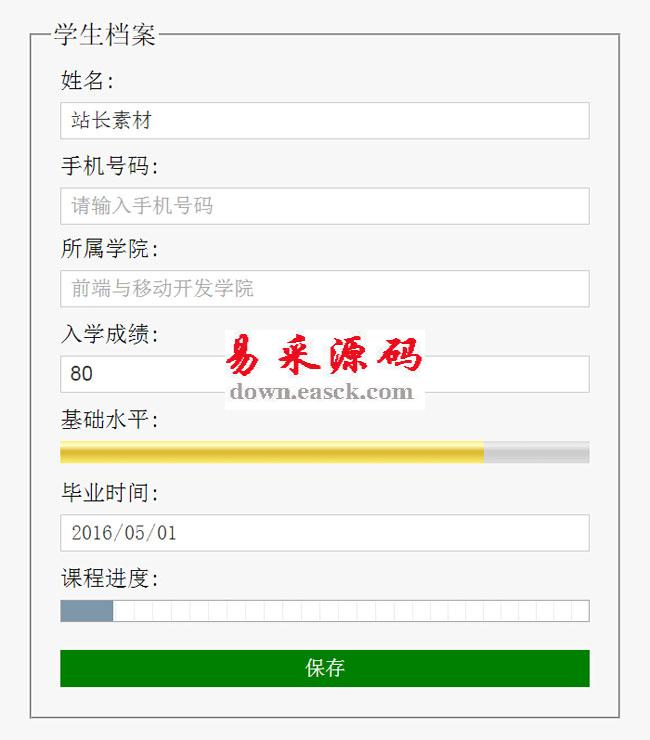Viewport: 650px width, 740px height.
Task: Click the 易采源码 red watermark logo
Action: [325, 355]
